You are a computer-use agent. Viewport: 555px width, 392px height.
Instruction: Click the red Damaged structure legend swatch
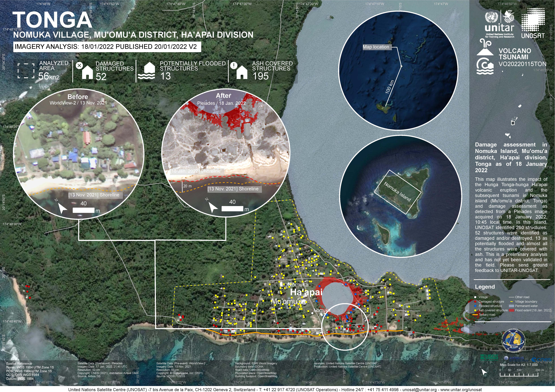(x=475, y=301)
